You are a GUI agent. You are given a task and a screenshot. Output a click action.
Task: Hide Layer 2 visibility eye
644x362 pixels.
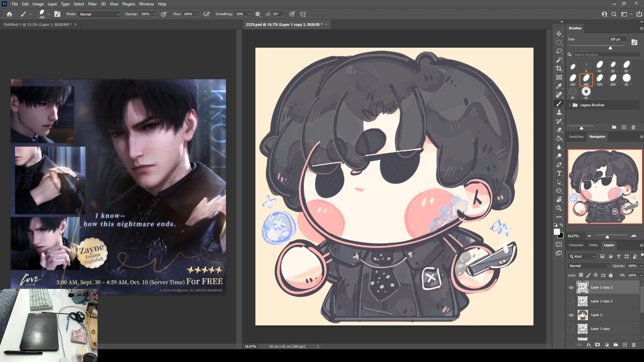pos(571,315)
